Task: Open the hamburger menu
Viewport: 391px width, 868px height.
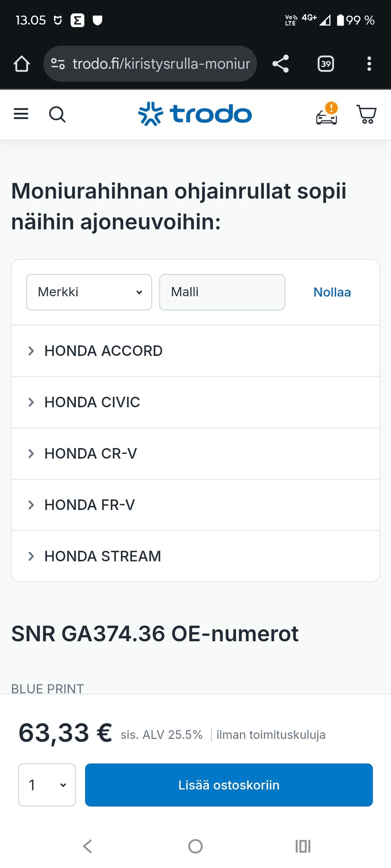Action: (x=21, y=114)
